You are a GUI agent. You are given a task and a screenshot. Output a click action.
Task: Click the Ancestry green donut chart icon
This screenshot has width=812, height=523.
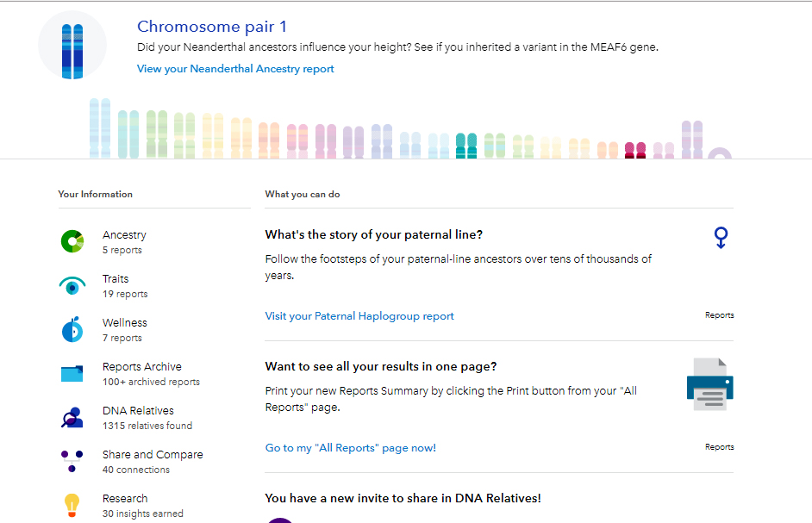(x=72, y=242)
